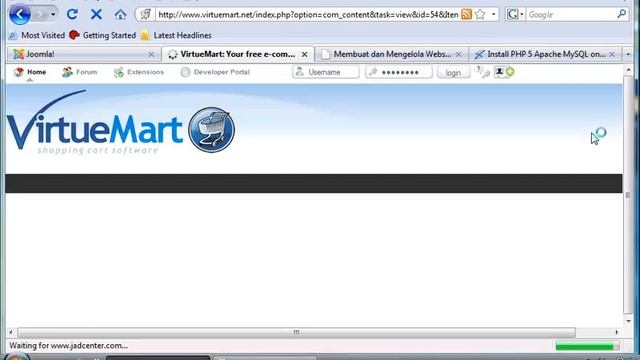The height and width of the screenshot is (360, 640).
Task: Subscribe via the orange RSS feed icon
Action: click(466, 15)
